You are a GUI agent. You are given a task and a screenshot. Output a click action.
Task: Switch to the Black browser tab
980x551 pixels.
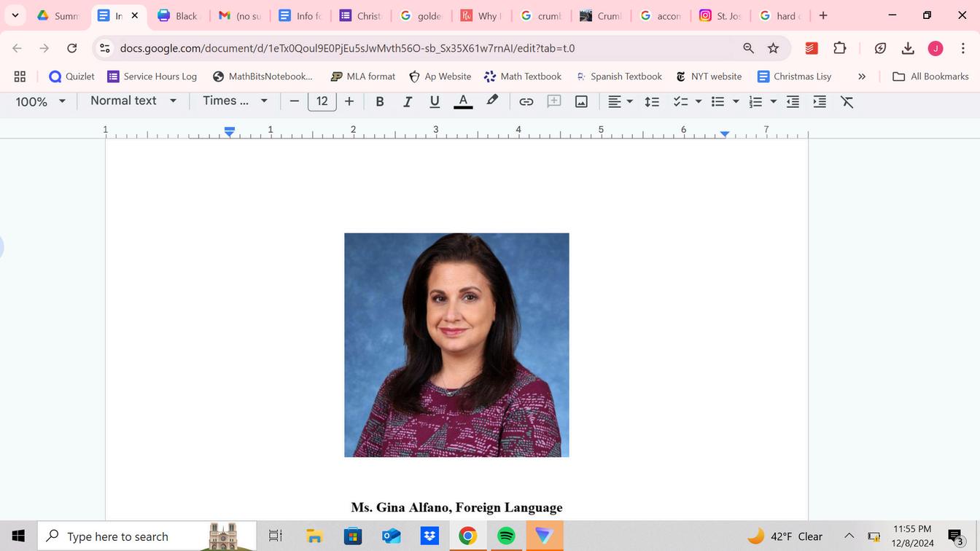click(x=179, y=15)
